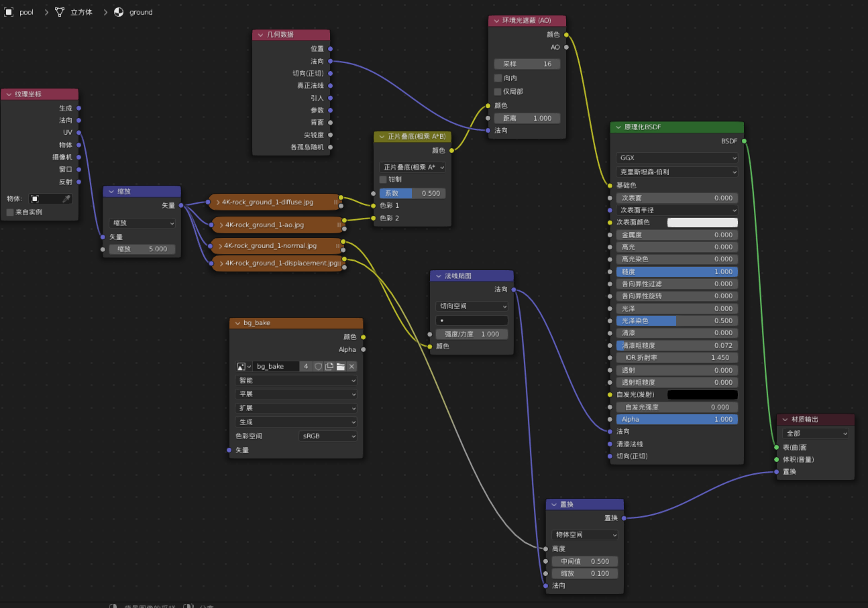
Task: Click IOR 折射率 1.450 field
Action: [677, 357]
